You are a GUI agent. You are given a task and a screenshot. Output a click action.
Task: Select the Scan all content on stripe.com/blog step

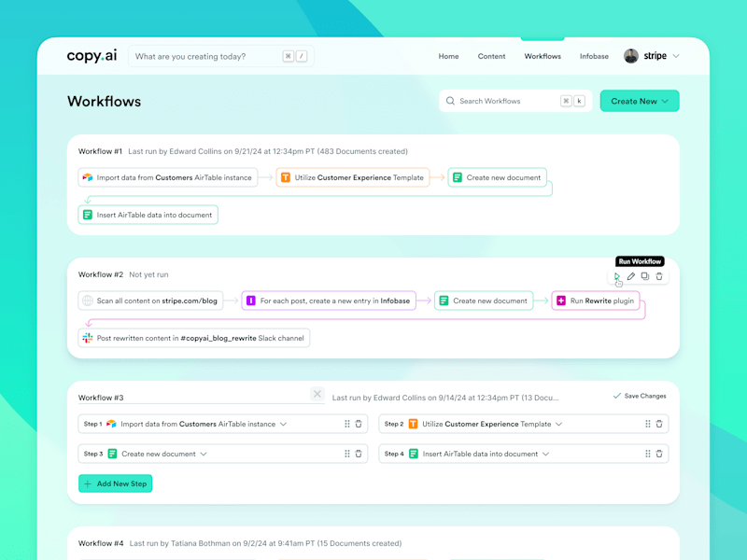tap(150, 301)
